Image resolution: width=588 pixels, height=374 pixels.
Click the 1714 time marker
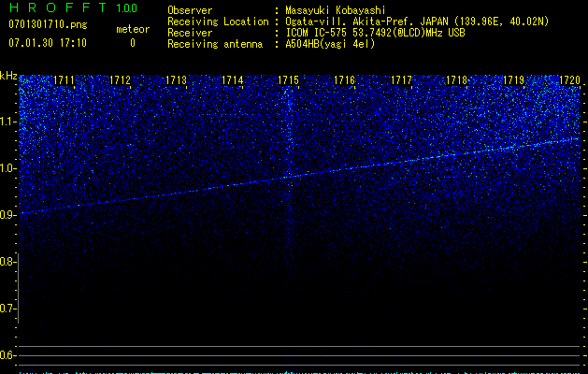coord(233,80)
